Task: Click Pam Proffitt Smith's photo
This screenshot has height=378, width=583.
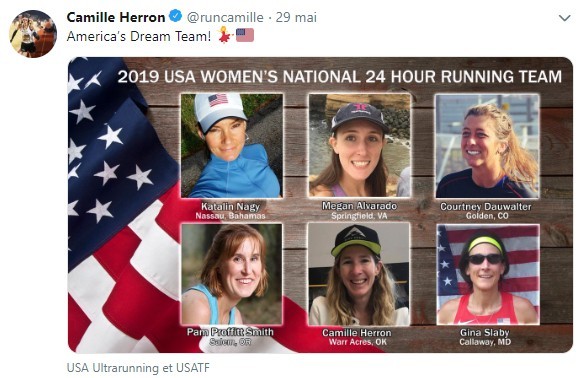Action: tap(232, 274)
